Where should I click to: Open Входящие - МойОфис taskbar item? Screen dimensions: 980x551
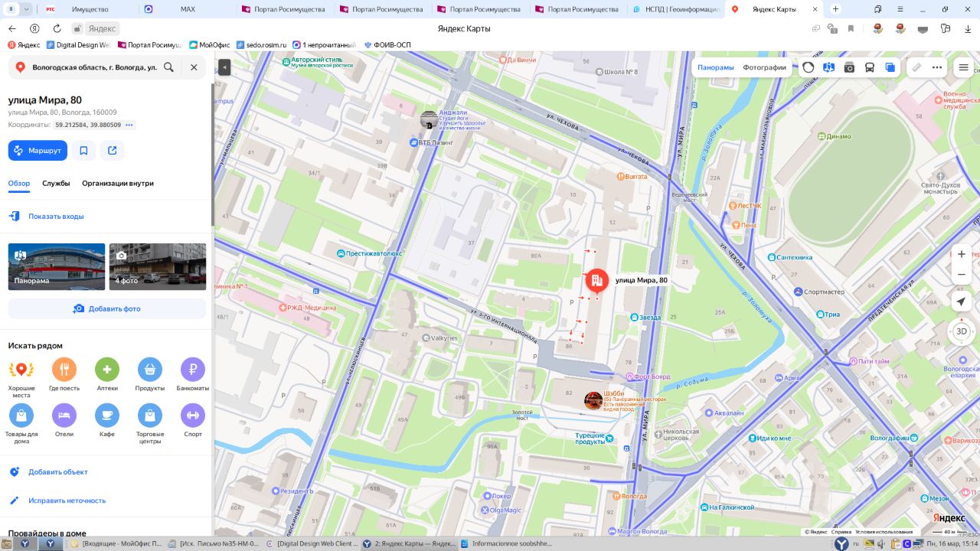(116, 544)
